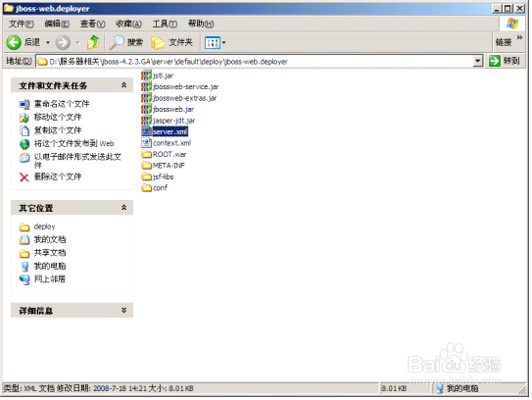
Task: Open the Back history dropdown arrow
Action: pos(48,42)
